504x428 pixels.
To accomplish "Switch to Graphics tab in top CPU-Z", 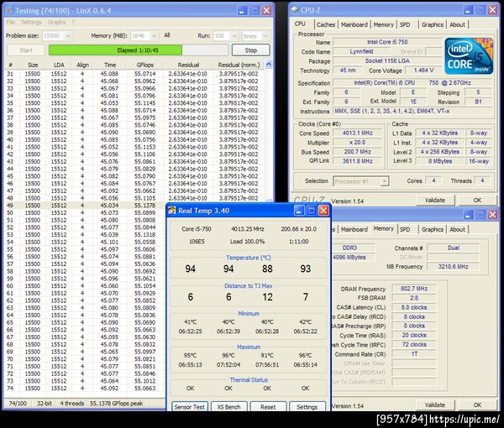I will coord(433,24).
